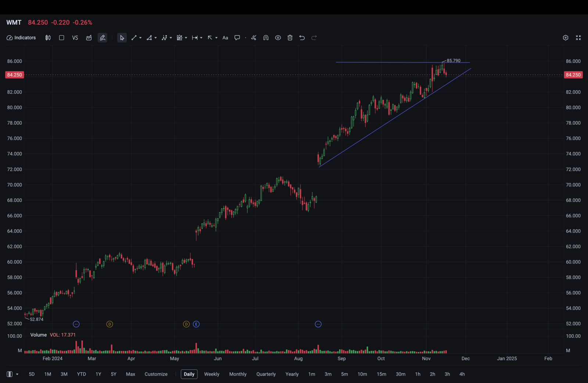Select the 1M range

pos(48,374)
